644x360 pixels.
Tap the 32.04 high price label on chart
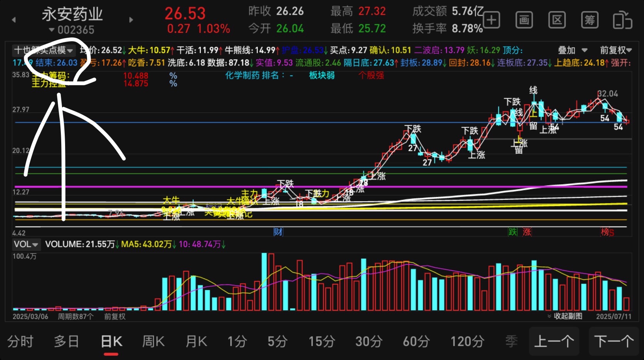(608, 94)
